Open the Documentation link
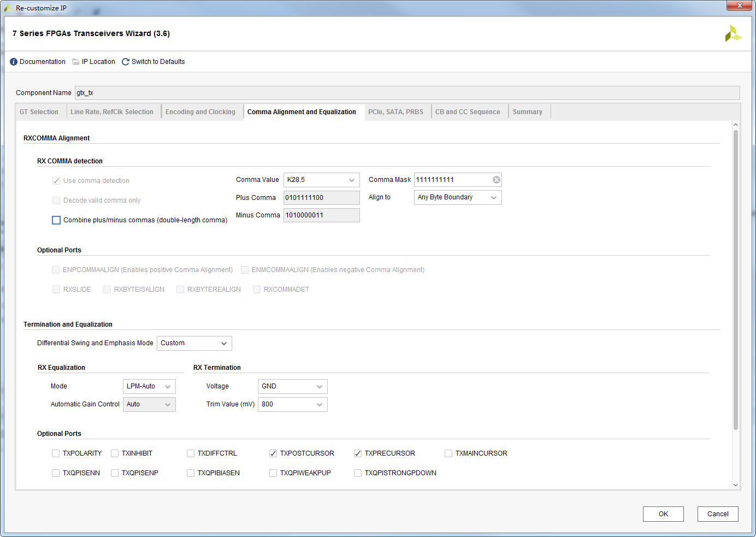The height and width of the screenshot is (537, 756). (43, 62)
